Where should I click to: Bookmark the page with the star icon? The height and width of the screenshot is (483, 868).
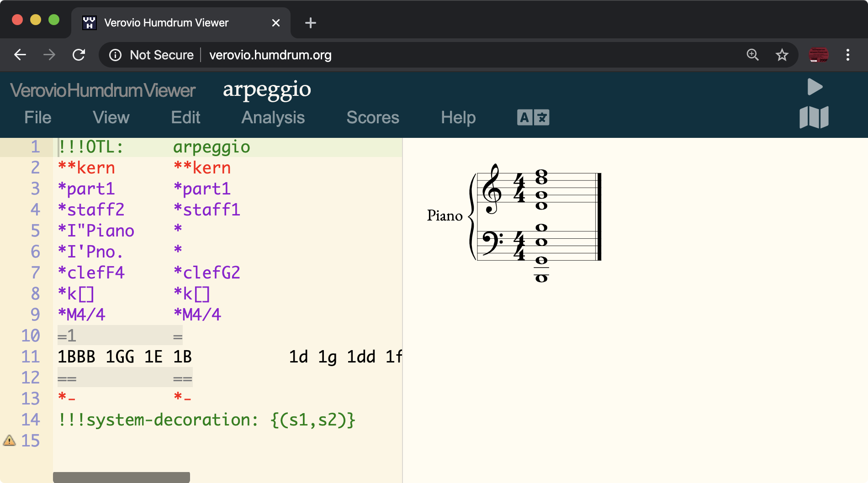(x=782, y=55)
